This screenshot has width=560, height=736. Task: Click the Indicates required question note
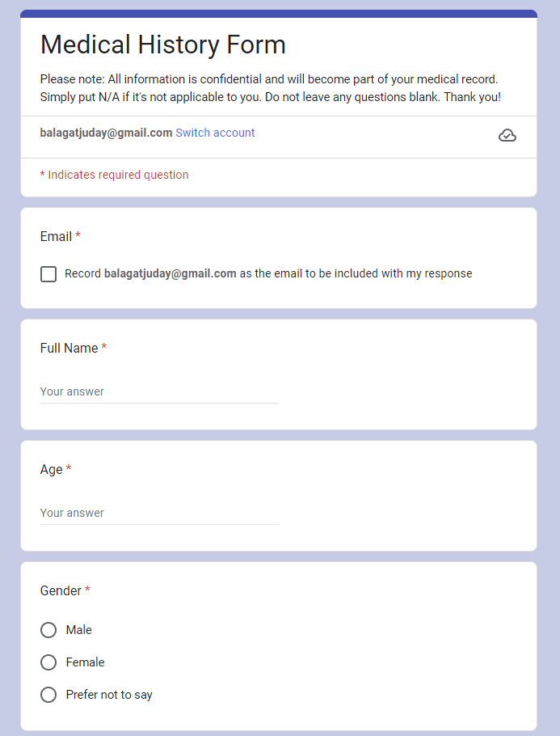[x=114, y=175]
